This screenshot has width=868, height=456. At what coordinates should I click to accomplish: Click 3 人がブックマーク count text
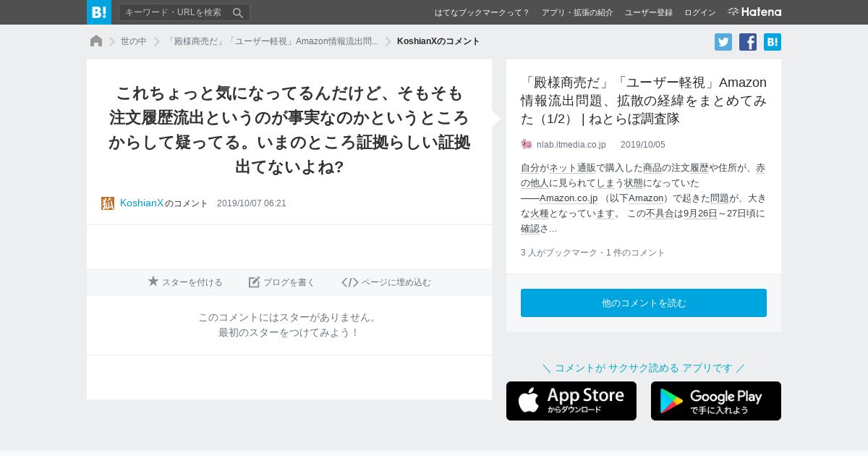[559, 253]
